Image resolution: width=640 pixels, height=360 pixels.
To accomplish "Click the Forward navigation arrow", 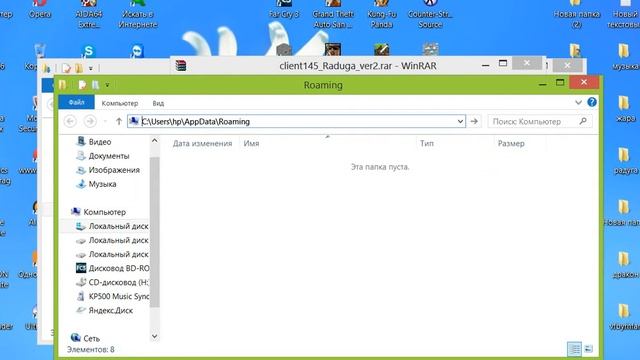I will [x=90, y=121].
